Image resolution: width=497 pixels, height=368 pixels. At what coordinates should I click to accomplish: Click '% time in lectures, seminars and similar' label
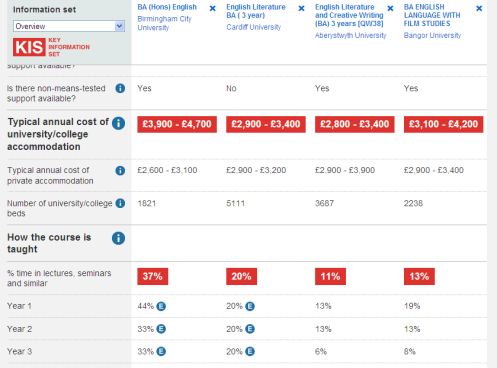[x=59, y=278]
